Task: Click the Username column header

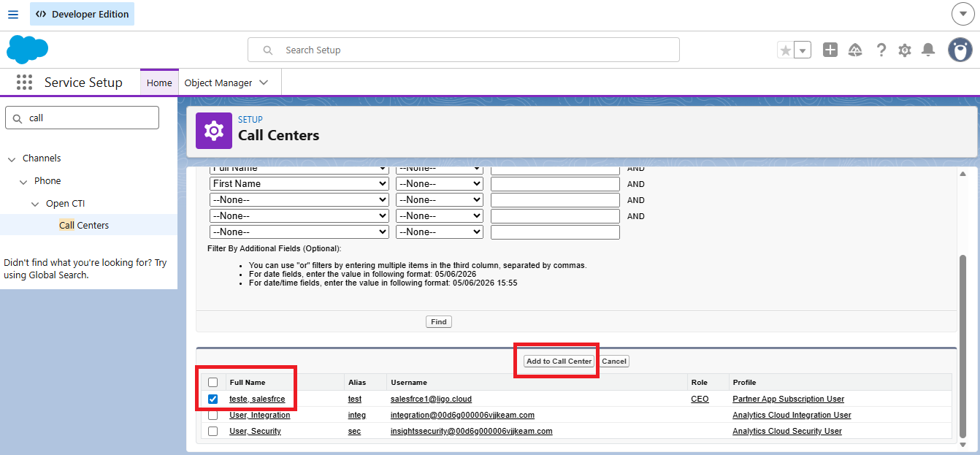Action: click(x=409, y=382)
